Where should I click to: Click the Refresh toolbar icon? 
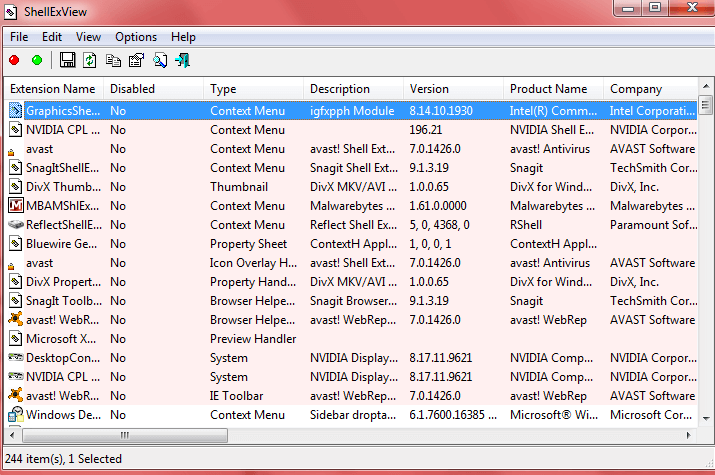coord(90,60)
